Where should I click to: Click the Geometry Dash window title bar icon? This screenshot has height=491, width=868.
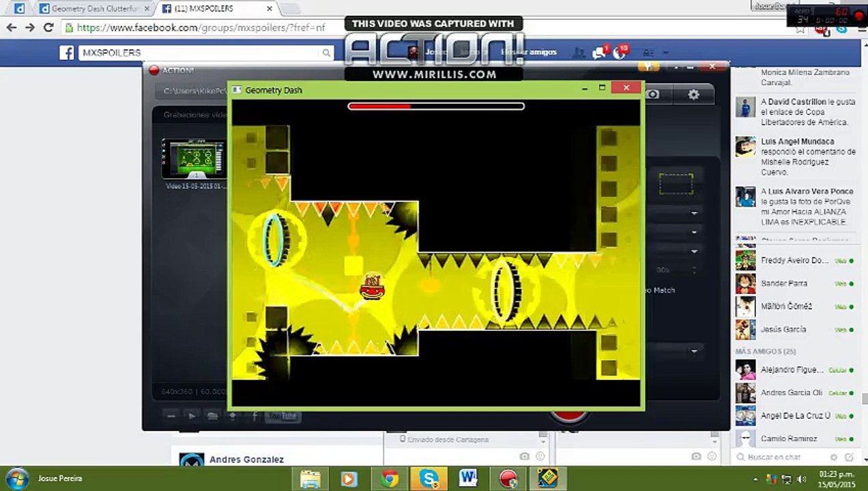coord(237,90)
